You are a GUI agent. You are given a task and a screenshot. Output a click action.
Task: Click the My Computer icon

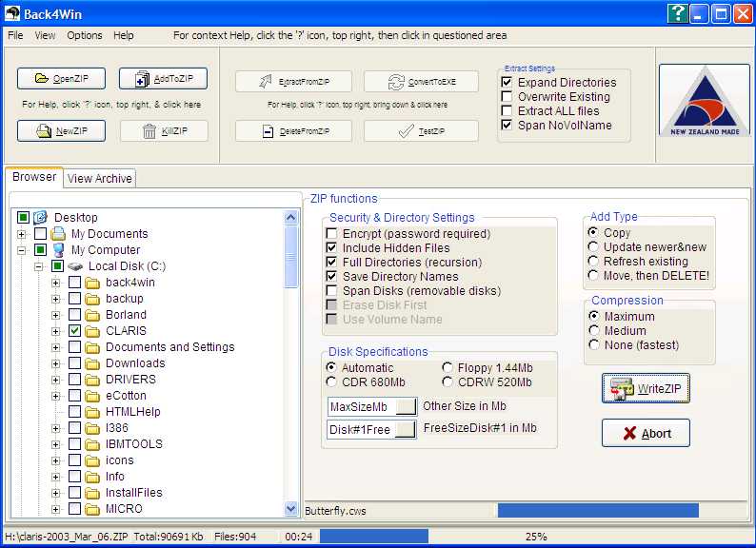58,249
